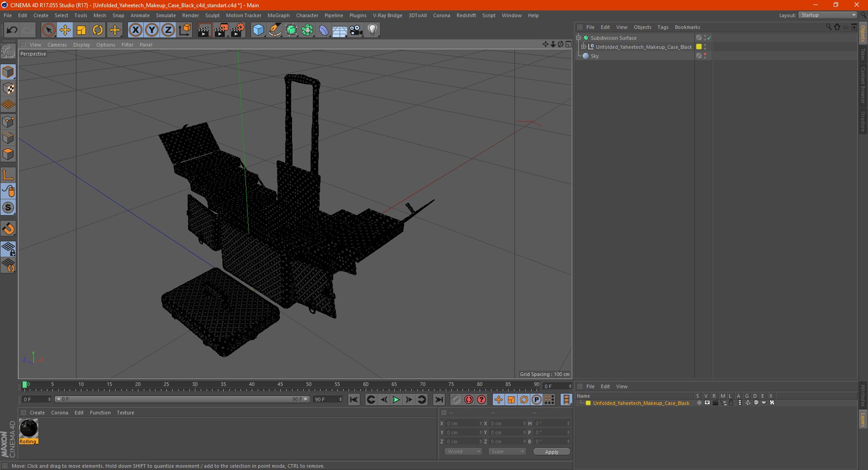Viewport: 868px width, 470px height.
Task: Toggle Automatic Keyframing red button
Action: tap(469, 399)
